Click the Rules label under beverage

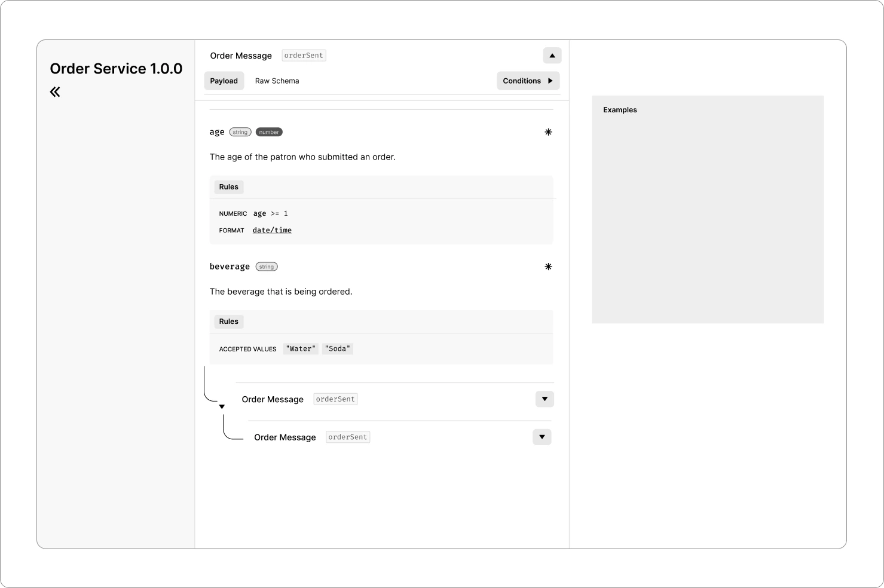(x=229, y=321)
